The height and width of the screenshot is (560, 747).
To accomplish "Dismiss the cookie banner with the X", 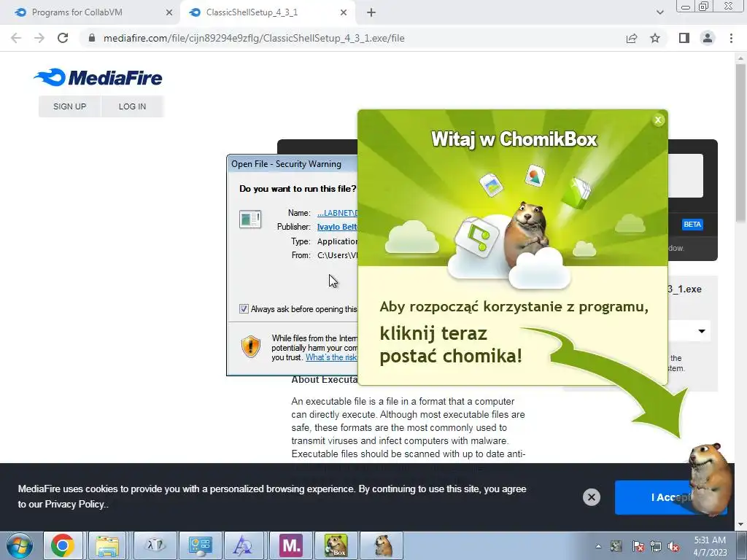I will pyautogui.click(x=591, y=497).
